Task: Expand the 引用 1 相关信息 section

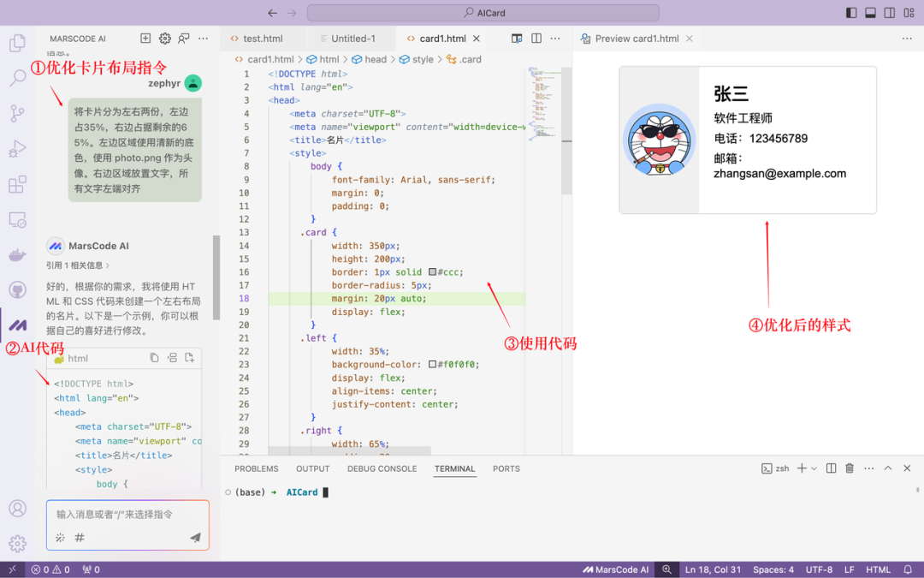Action: point(78,265)
